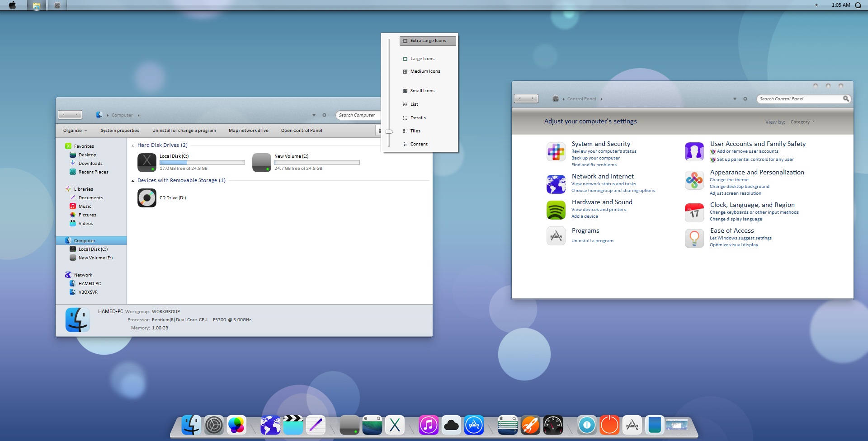868x441 pixels.
Task: Click the Hardware and Sound icon
Action: [556, 210]
